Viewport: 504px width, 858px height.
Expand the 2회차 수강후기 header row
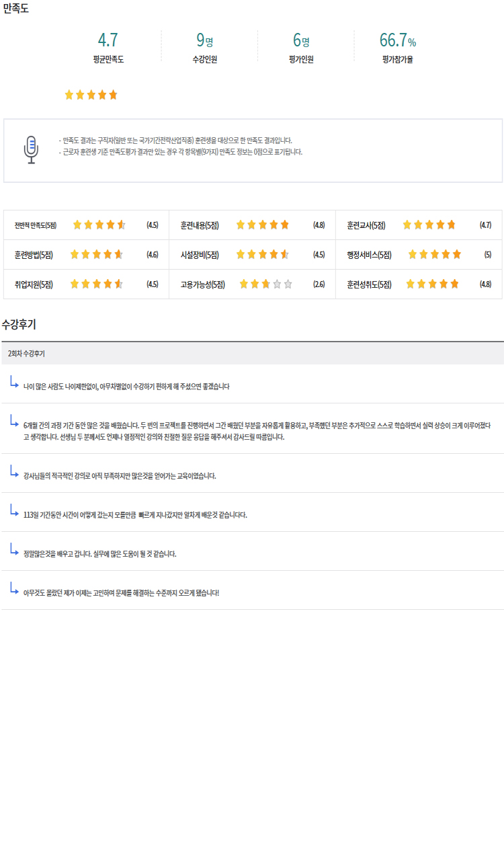252,353
